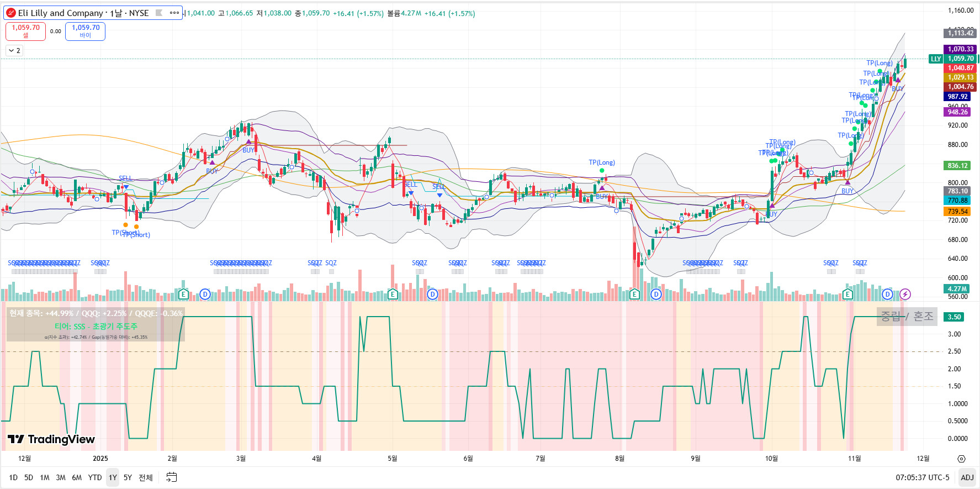This screenshot has width=980, height=489.
Task: Click the November earnings E marker
Action: click(847, 295)
